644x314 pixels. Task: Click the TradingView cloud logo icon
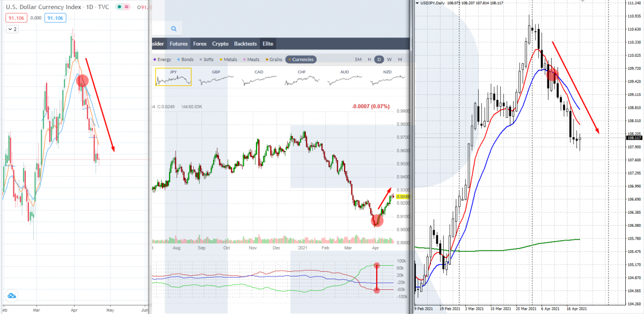point(12,295)
